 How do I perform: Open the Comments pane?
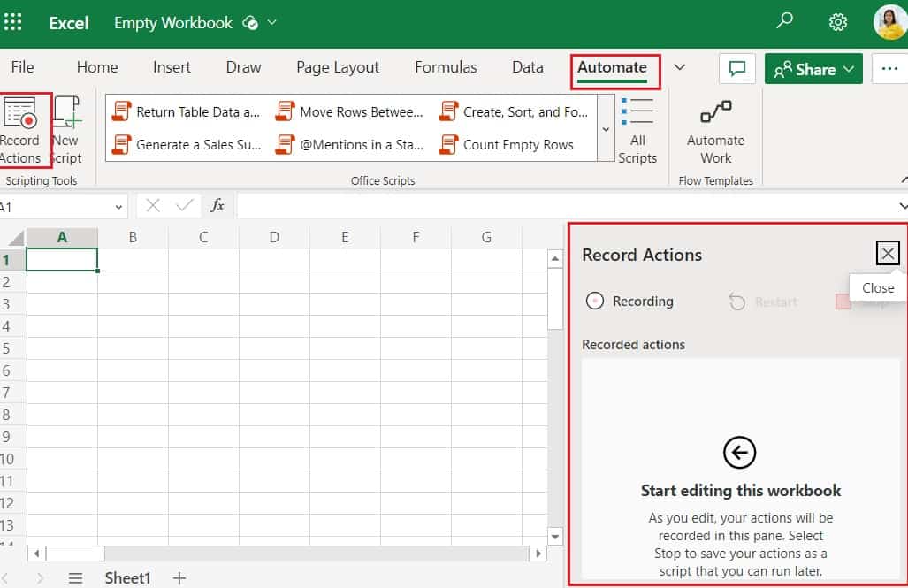coord(737,67)
